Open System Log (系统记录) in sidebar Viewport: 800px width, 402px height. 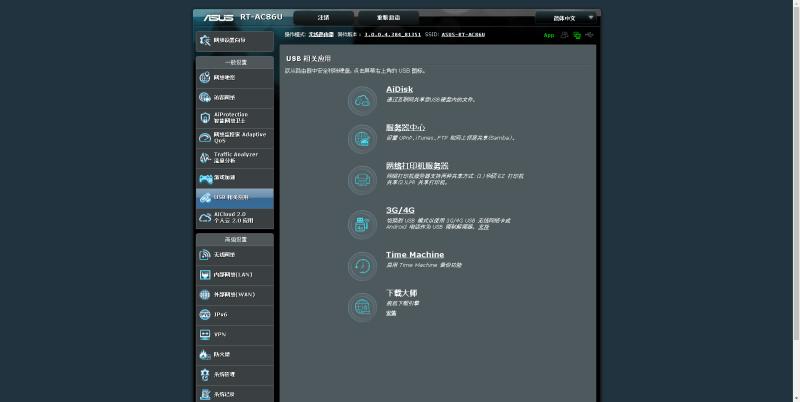click(235, 394)
